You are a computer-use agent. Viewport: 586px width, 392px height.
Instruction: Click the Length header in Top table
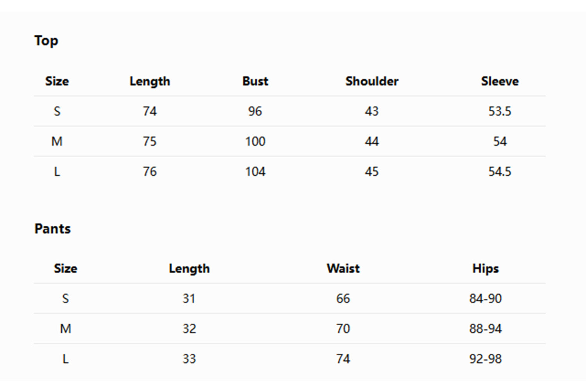(150, 81)
